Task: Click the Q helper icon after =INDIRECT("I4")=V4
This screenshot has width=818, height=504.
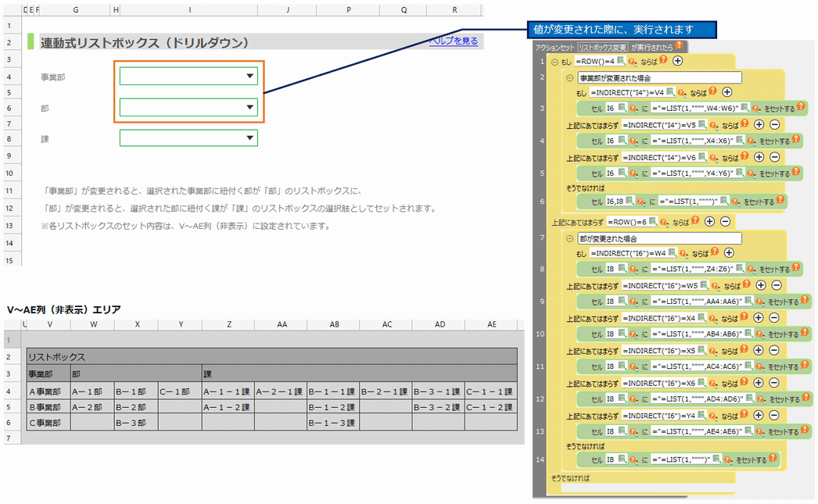Action: coord(680,91)
